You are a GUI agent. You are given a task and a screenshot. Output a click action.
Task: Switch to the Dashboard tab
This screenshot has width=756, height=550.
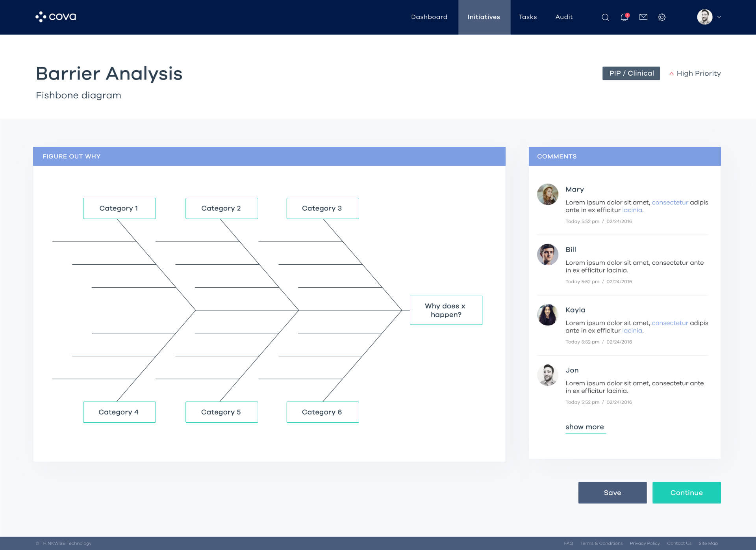(x=429, y=17)
